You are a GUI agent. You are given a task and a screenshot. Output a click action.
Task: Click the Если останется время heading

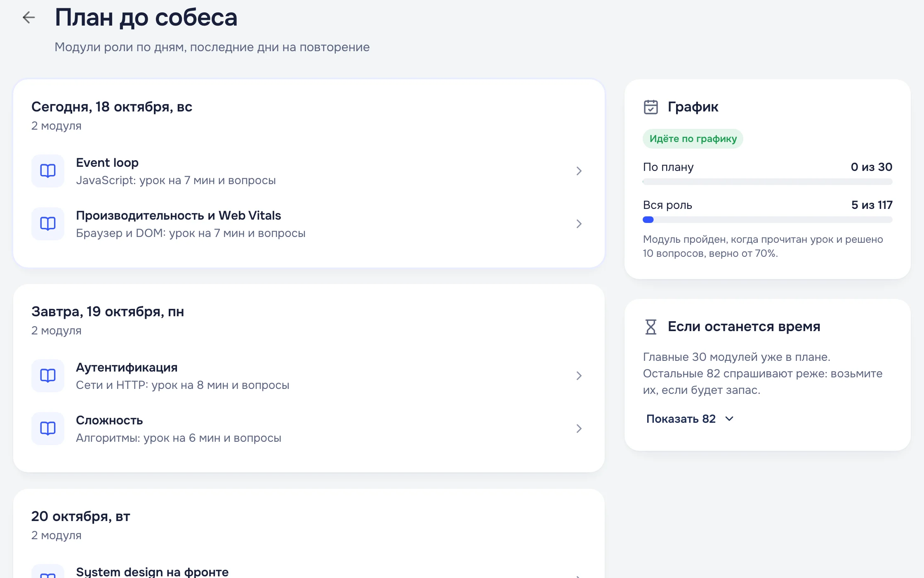[744, 327]
